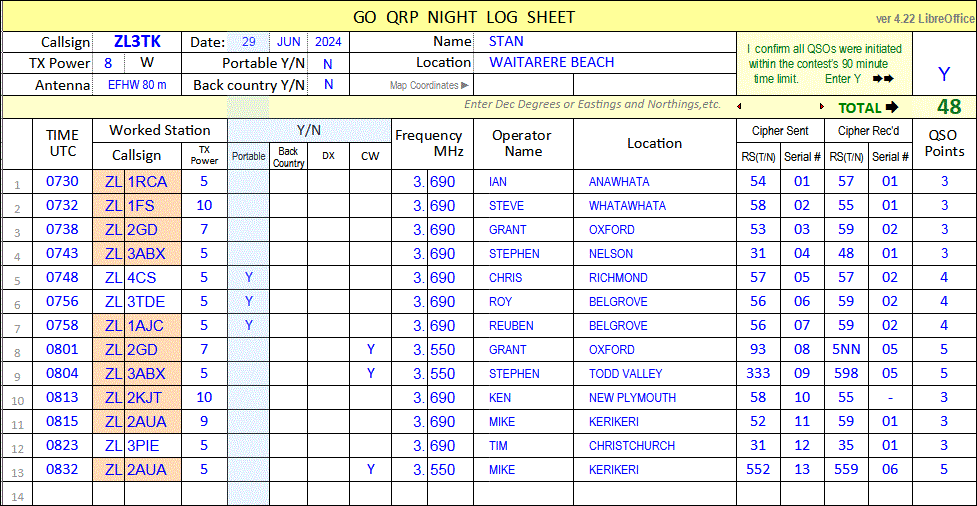Select time cell 0738
Screen dimensions: 977x506
[62, 230]
